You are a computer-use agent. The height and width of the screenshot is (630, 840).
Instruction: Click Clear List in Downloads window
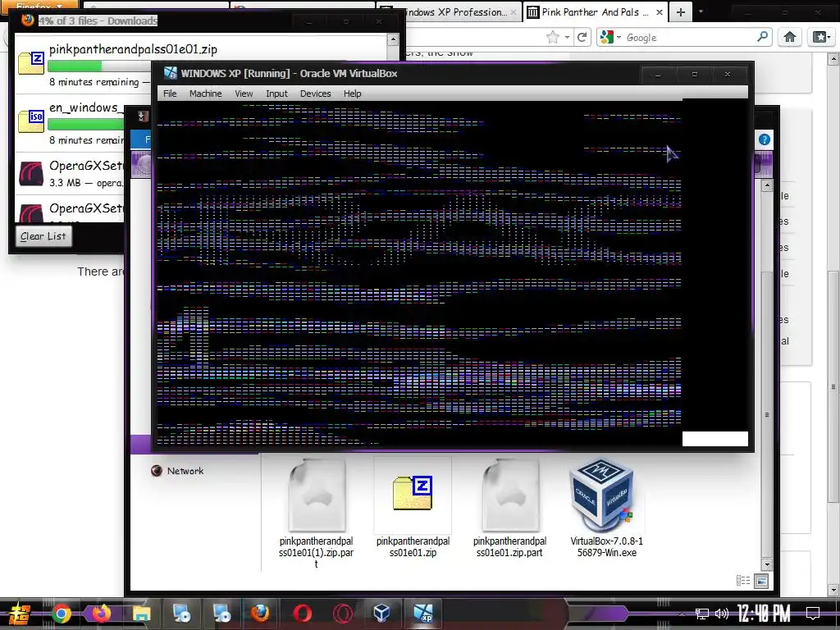[x=43, y=236]
